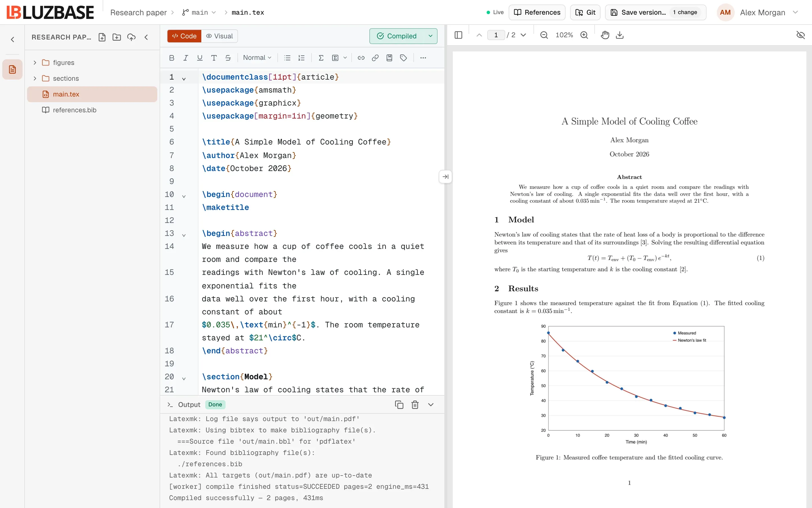Image resolution: width=812 pixels, height=508 pixels.
Task: Enable hand pan tool in PDF
Action: pyautogui.click(x=605, y=35)
